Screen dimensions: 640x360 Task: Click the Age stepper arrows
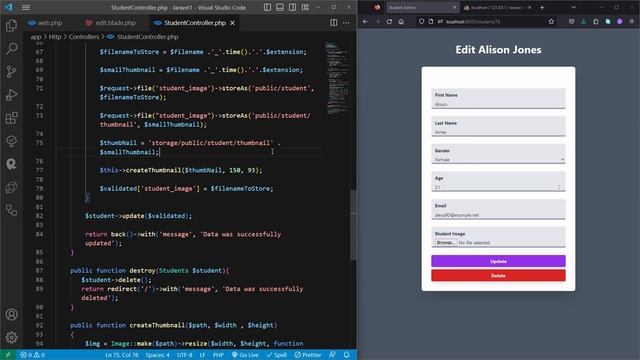[x=559, y=187]
